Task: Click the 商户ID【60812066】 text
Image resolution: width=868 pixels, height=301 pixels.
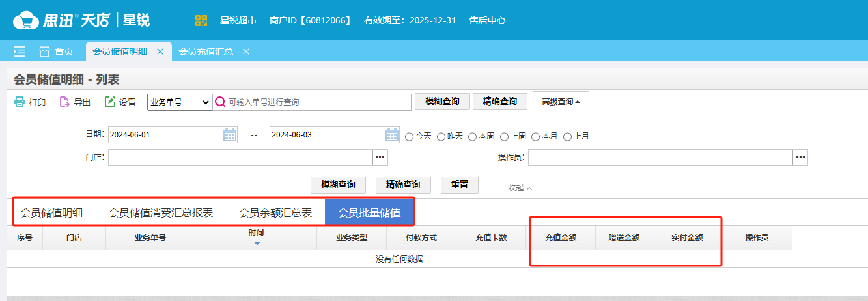Action: [311, 20]
